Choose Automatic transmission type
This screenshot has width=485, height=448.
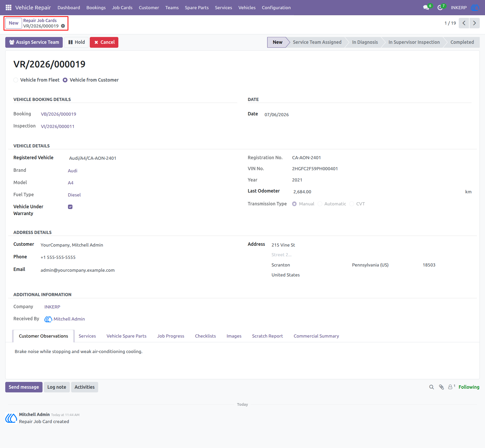click(320, 204)
